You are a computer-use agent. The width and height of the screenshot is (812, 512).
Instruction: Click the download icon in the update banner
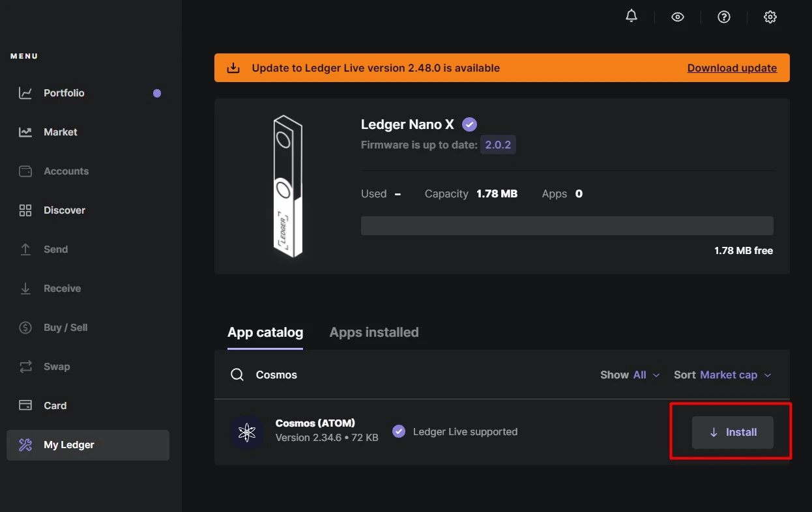233,68
